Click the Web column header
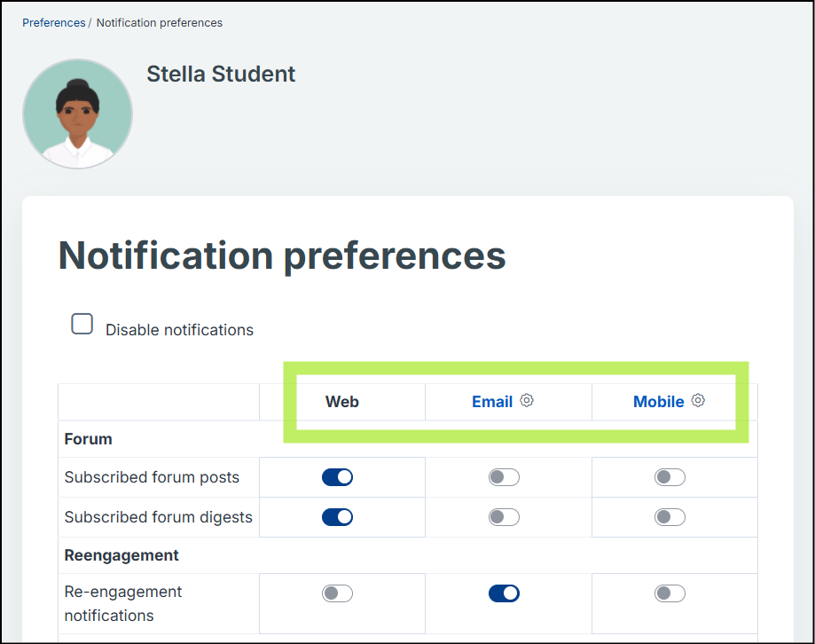 (342, 402)
